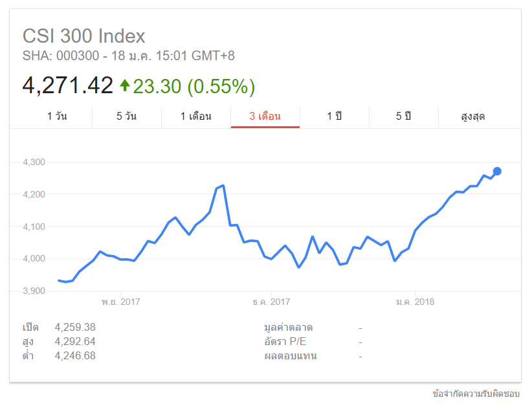Click the blue endpoint dot on the chart

(x=497, y=172)
